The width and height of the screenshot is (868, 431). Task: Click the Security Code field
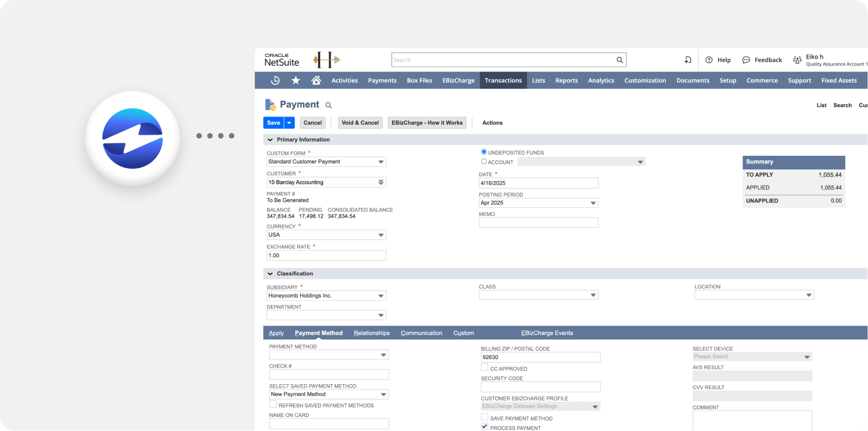(541, 386)
